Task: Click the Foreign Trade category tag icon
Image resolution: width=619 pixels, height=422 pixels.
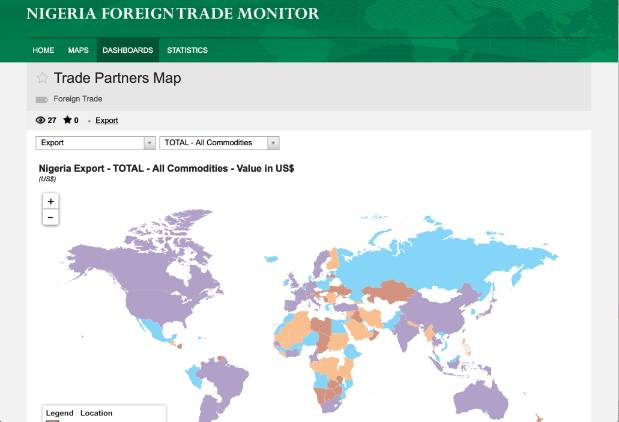Action: point(42,99)
